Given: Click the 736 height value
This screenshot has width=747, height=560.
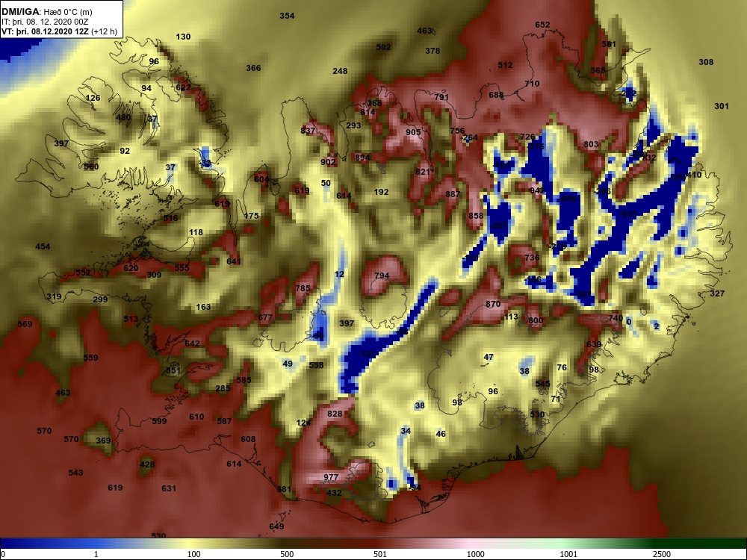Looking at the screenshot, I should tap(532, 258).
